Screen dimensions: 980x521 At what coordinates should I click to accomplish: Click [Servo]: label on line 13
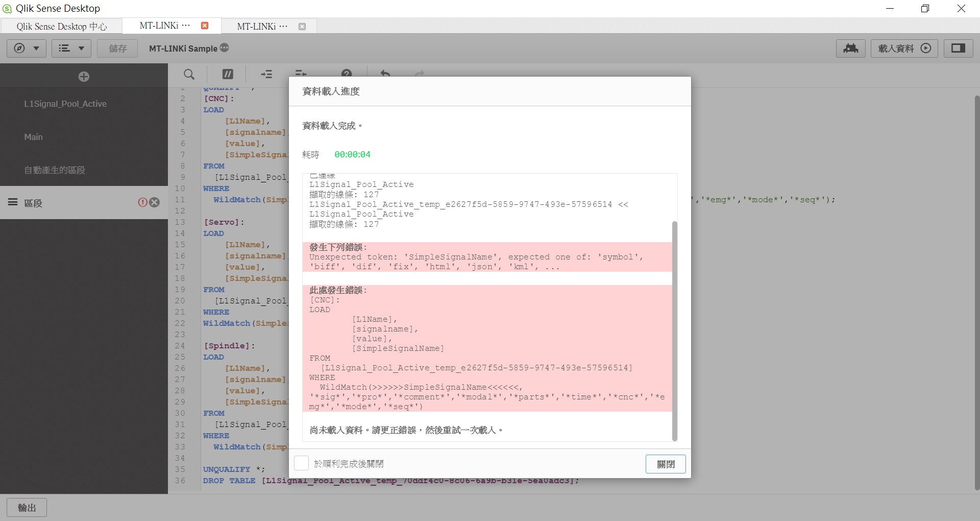pyautogui.click(x=224, y=222)
